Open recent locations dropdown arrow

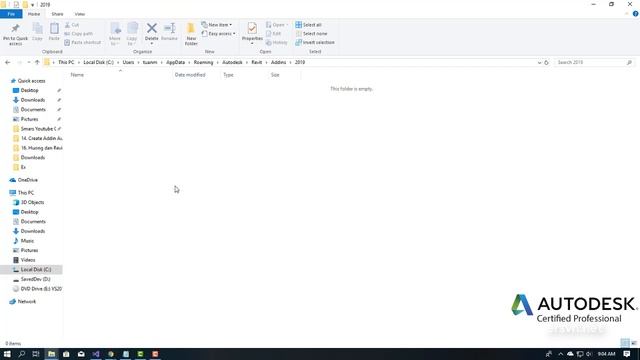click(x=29, y=62)
